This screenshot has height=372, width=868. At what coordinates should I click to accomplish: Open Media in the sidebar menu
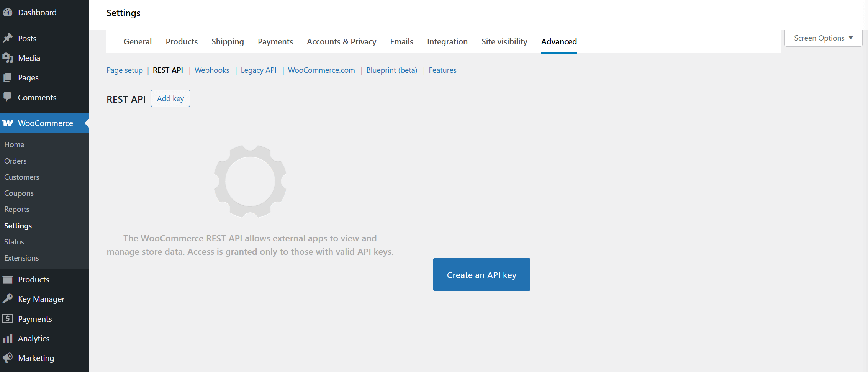[29, 58]
